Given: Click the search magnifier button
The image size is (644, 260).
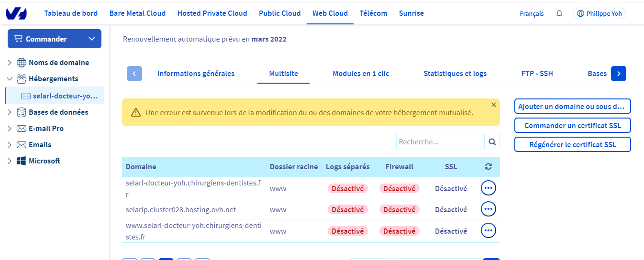Looking at the screenshot, I should (x=492, y=142).
